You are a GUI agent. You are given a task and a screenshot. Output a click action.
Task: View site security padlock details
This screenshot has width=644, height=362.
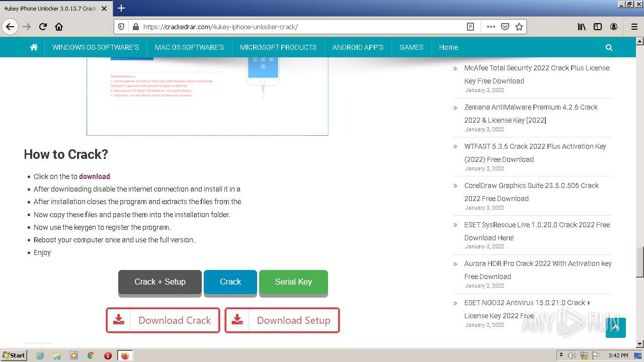tap(135, 27)
